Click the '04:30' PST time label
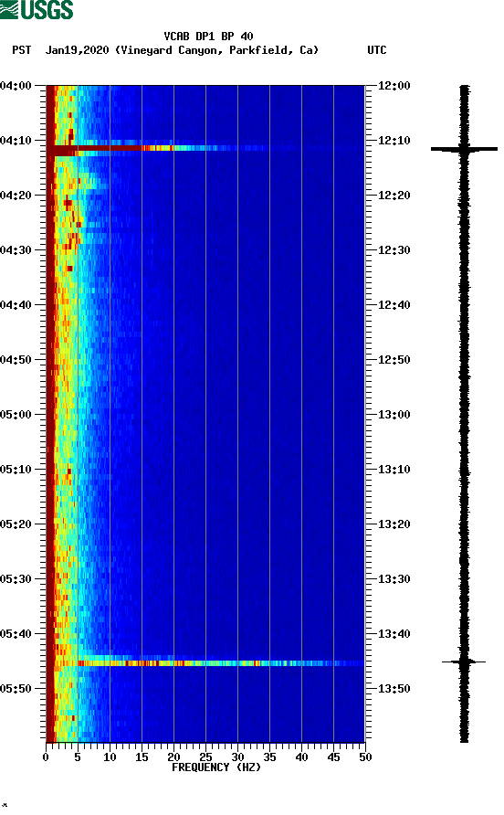This screenshot has width=504, height=815. [16, 250]
